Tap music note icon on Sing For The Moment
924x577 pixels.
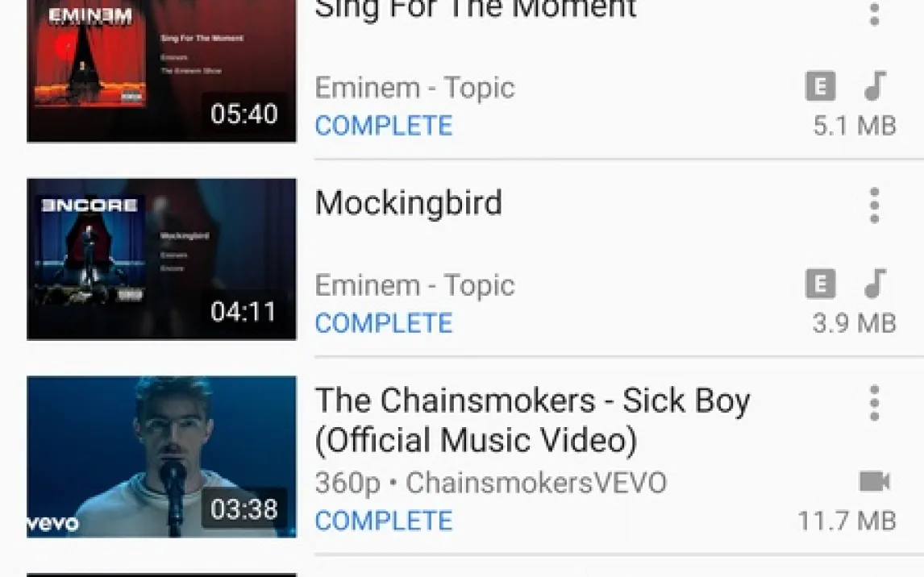tap(875, 86)
